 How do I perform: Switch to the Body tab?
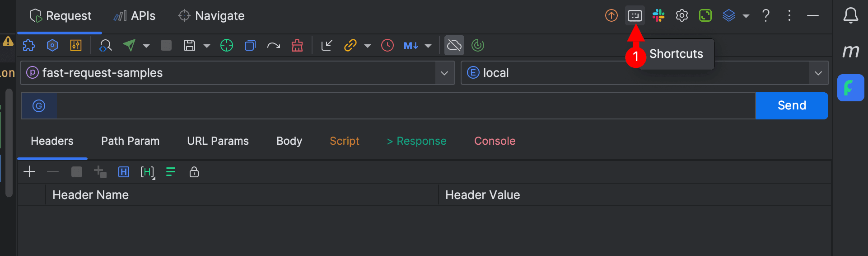pyautogui.click(x=289, y=141)
